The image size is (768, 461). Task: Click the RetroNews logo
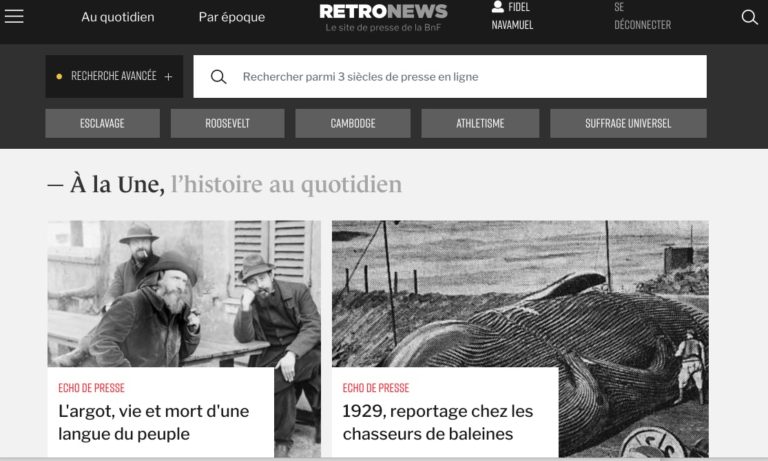pyautogui.click(x=384, y=17)
